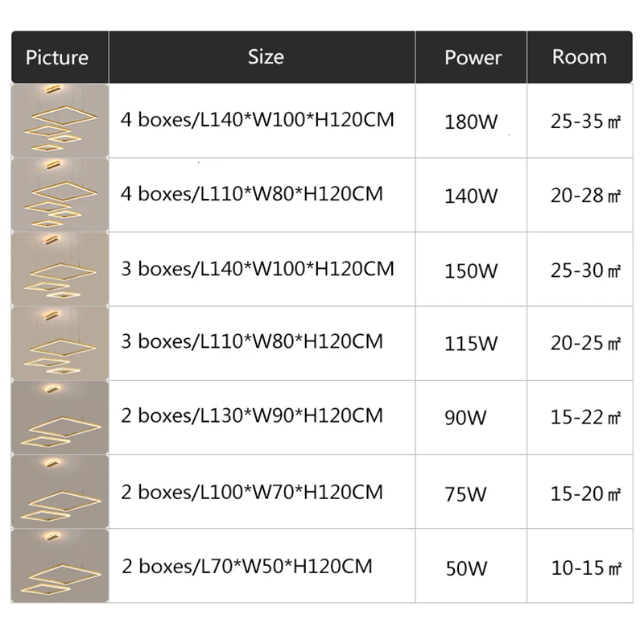The image size is (644, 644).
Task: Click the 75W power value
Action: pos(465,493)
